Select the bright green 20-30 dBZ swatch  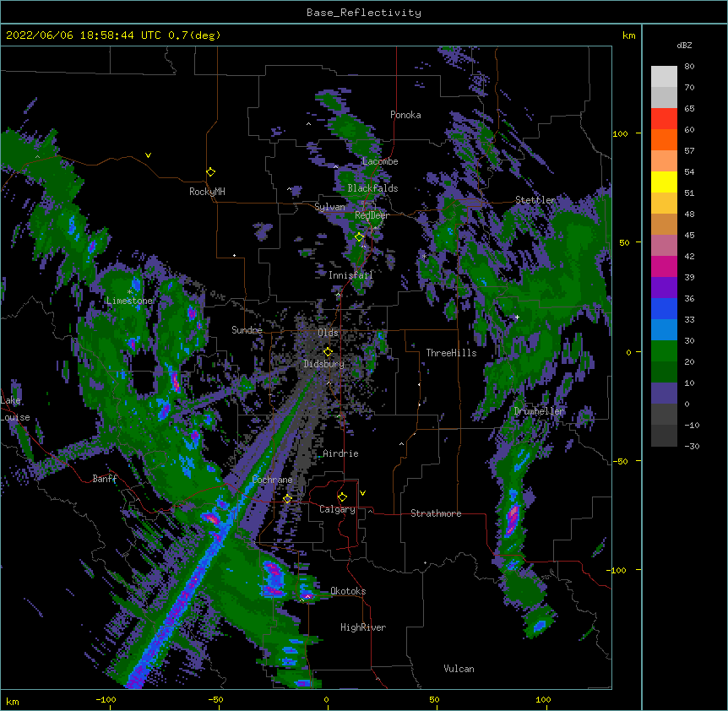coord(664,351)
